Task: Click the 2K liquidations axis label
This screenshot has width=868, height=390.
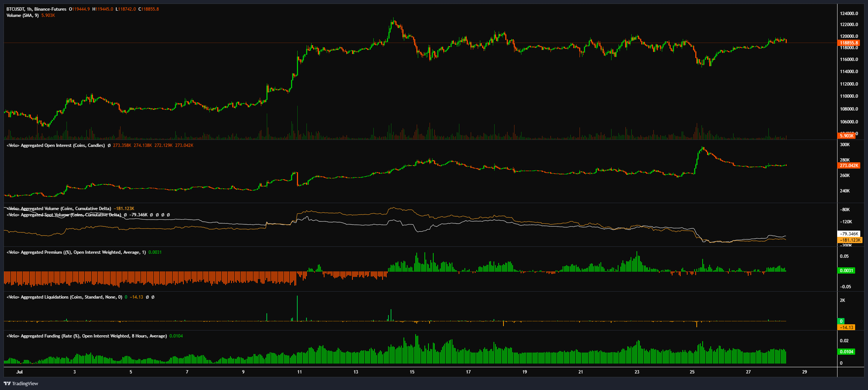Action: (x=842, y=300)
